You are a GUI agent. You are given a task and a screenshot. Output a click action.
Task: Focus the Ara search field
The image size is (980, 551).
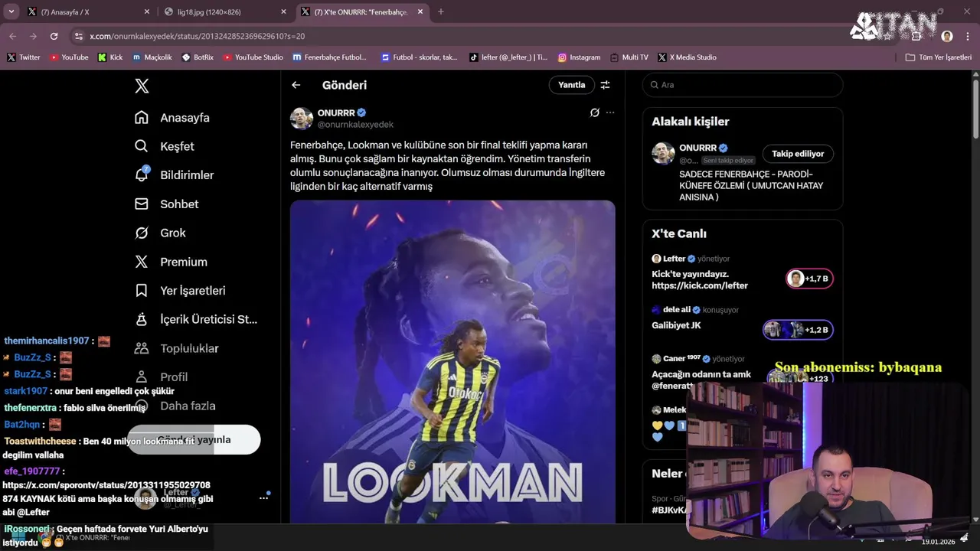click(x=743, y=85)
